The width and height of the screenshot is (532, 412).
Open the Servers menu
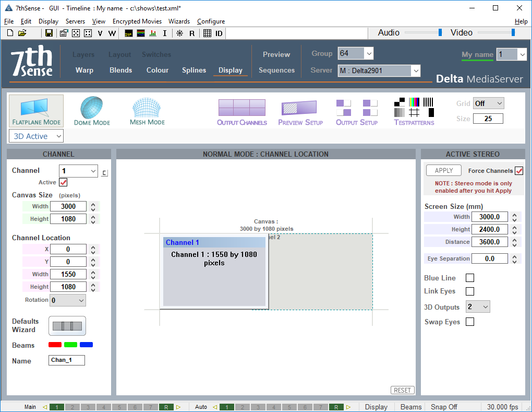point(75,21)
